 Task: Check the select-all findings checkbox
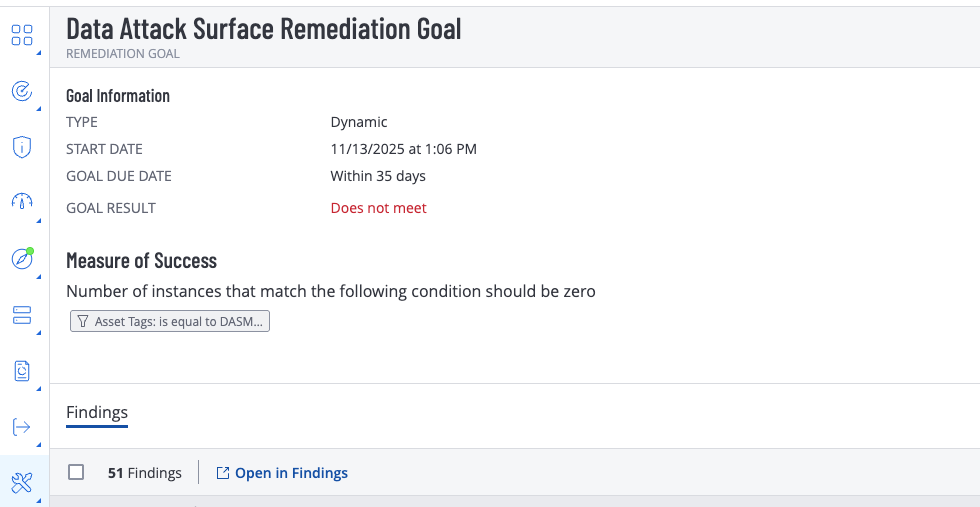coord(76,473)
